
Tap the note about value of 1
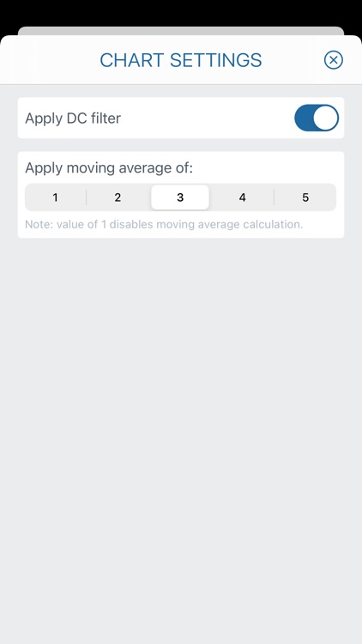(164, 224)
